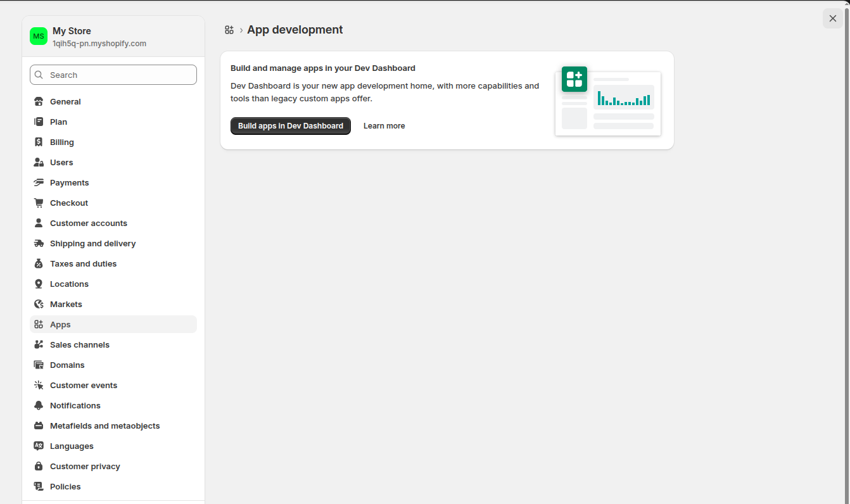
Task: Click the Languages translate icon
Action: coord(39,446)
